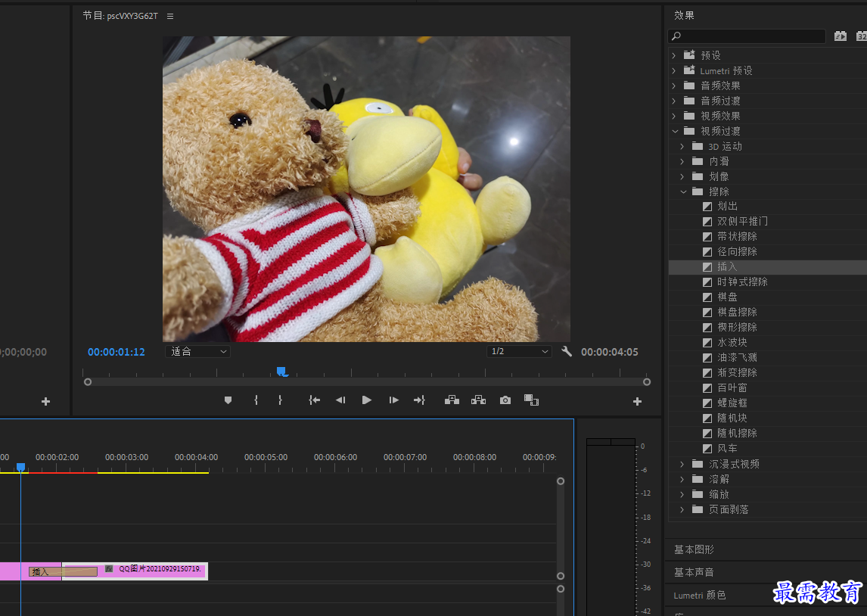Open the program monitor button editor plus
Image resolution: width=867 pixels, height=616 pixels.
click(x=637, y=401)
